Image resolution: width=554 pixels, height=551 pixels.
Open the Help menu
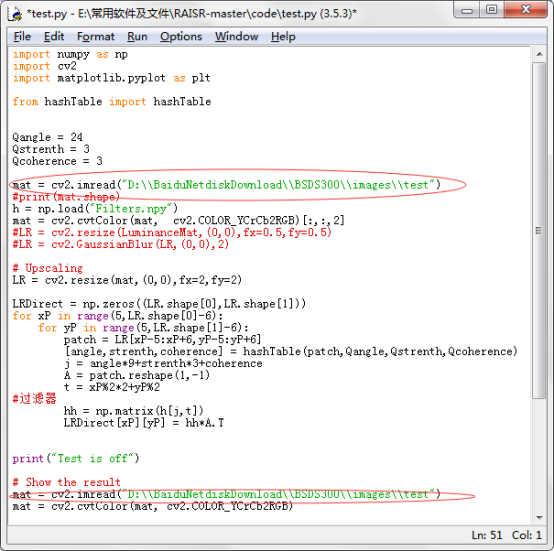[x=283, y=36]
